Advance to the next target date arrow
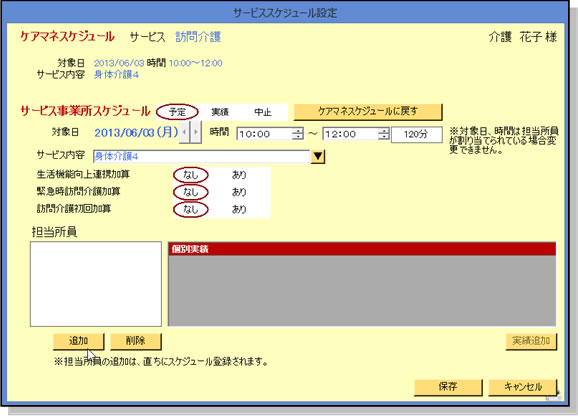Viewport: 578px width, 416px height. click(x=196, y=132)
